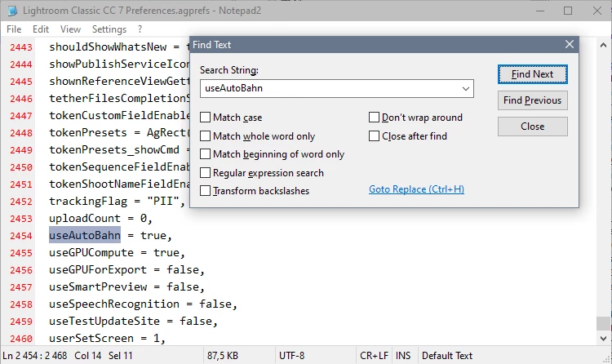Click line number 2454 in margin
The image size is (612, 364).
coord(21,236)
